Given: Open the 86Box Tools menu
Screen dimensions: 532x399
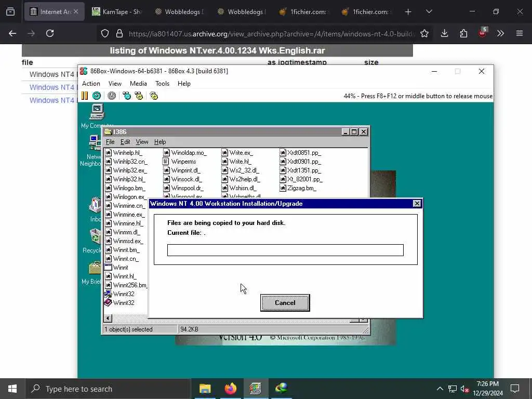Looking at the screenshot, I should [162, 84].
